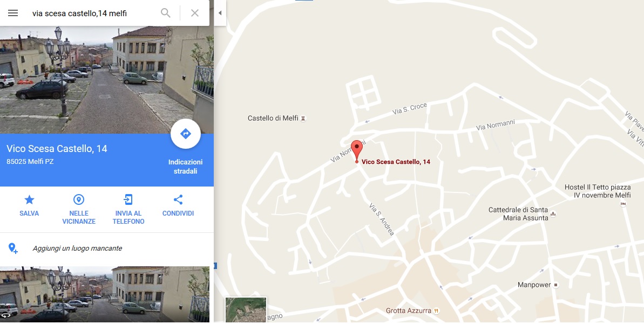
Task: Share location via CONDIVIDI
Action: click(178, 205)
